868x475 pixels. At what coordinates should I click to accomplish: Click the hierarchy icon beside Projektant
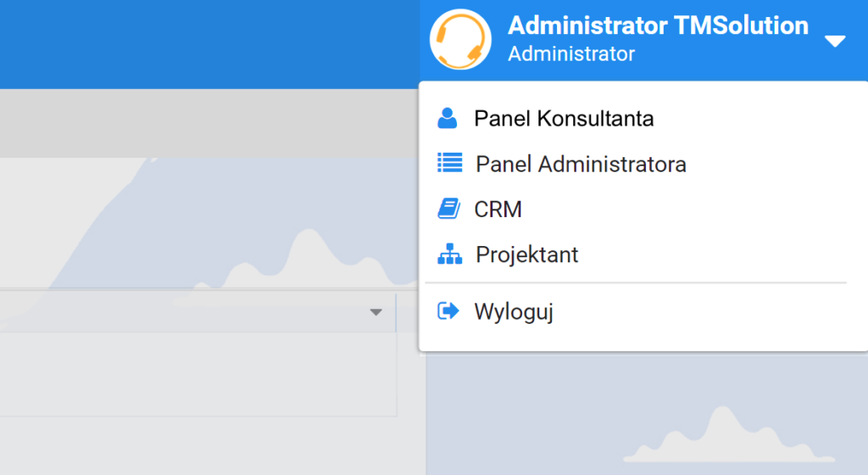coord(448,254)
